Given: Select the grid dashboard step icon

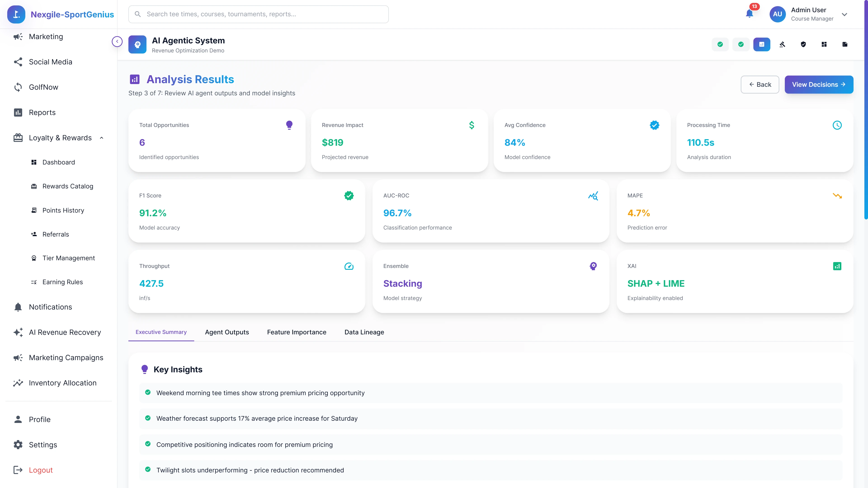Looking at the screenshot, I should click(x=824, y=44).
